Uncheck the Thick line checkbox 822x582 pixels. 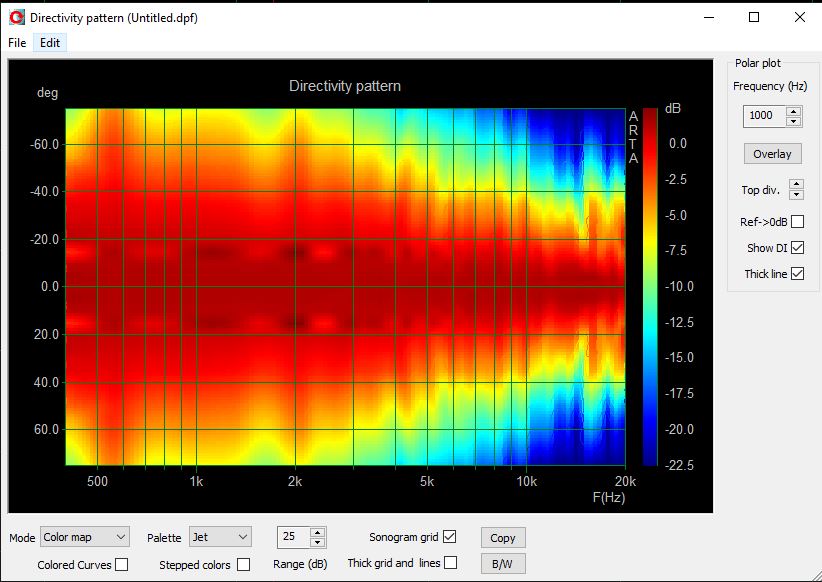(797, 273)
